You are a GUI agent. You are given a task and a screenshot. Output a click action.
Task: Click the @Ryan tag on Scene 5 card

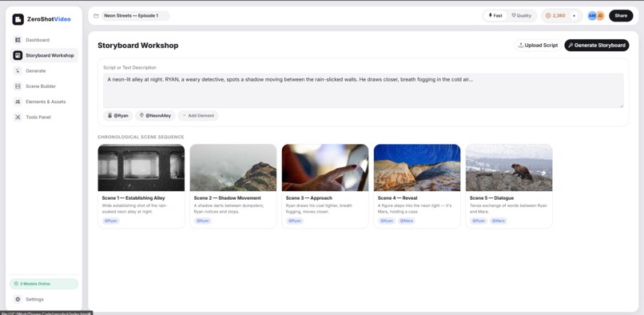(479, 221)
